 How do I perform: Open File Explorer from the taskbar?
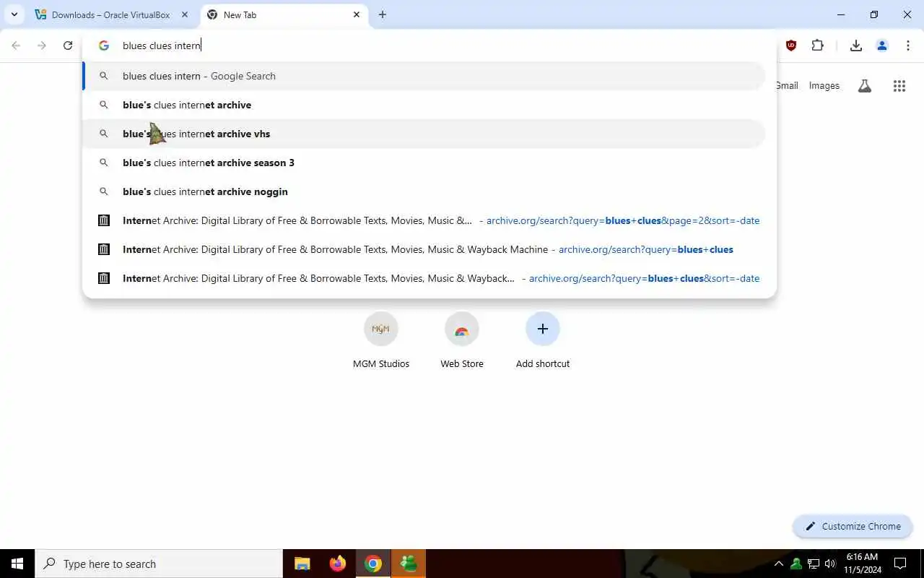tap(302, 564)
